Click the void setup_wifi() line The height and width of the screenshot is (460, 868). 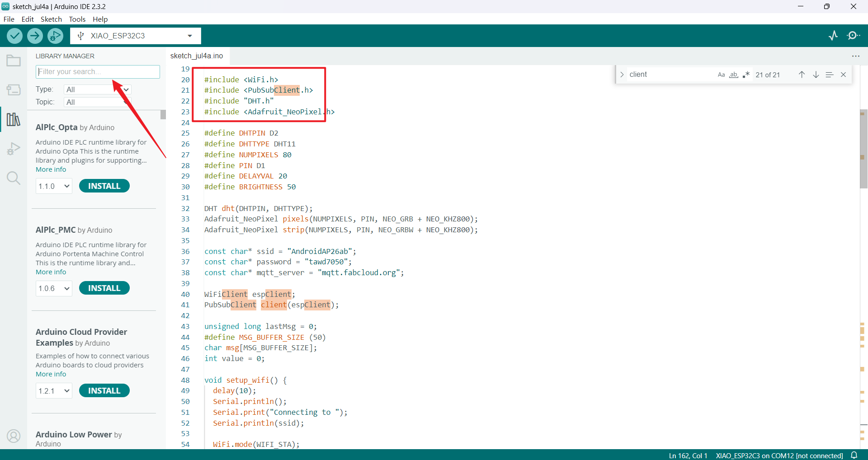245,380
